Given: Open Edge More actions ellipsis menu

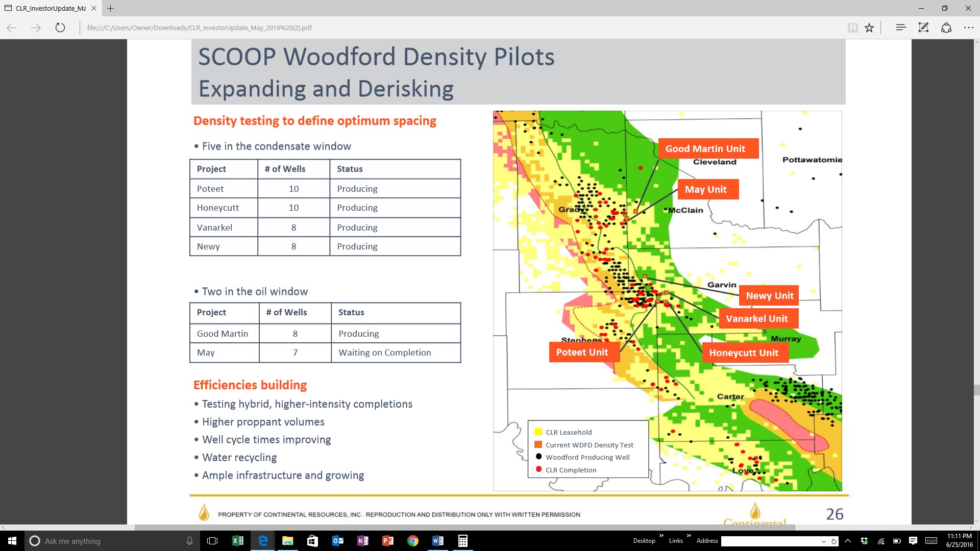Looking at the screenshot, I should pos(968,28).
